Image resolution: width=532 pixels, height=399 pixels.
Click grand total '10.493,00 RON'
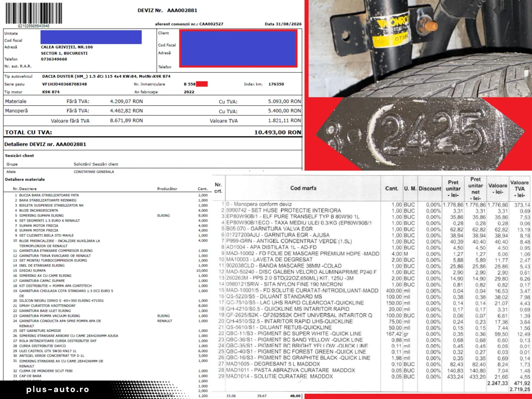tap(278, 132)
